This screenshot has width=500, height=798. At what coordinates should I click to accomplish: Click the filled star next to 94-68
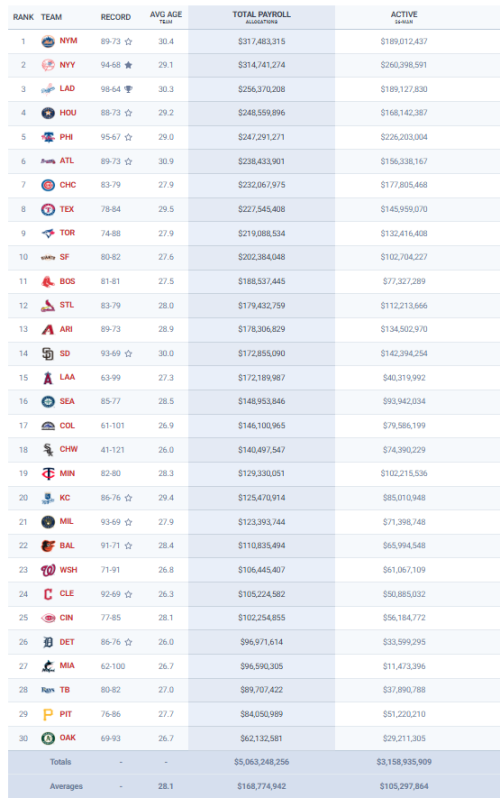(128, 65)
